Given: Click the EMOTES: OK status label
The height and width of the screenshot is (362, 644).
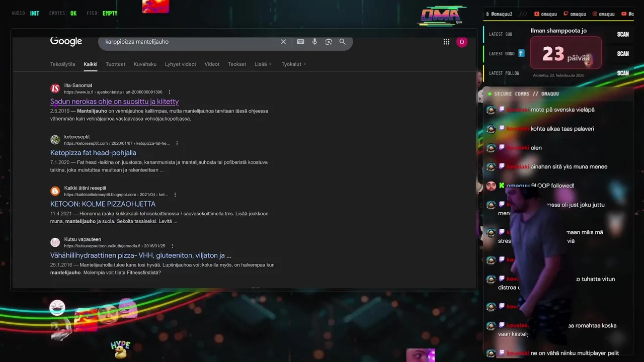Looking at the screenshot, I should point(63,14).
